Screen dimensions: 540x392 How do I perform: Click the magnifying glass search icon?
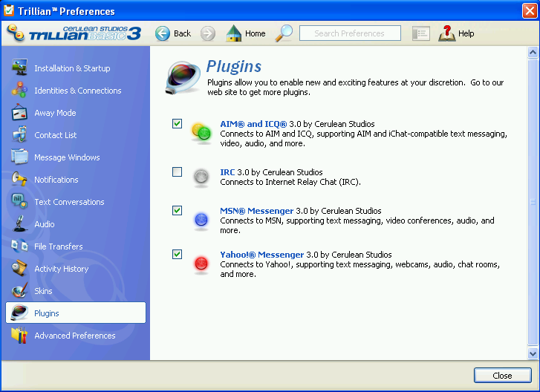click(284, 33)
